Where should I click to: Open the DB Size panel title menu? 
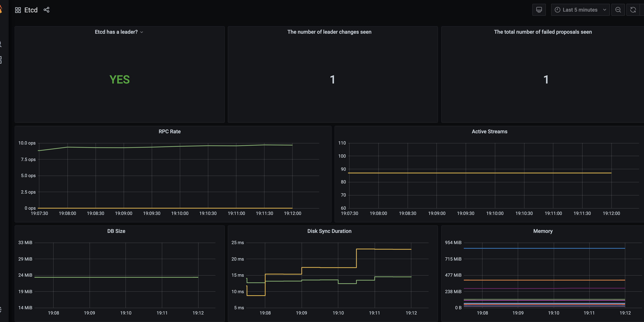point(116,231)
